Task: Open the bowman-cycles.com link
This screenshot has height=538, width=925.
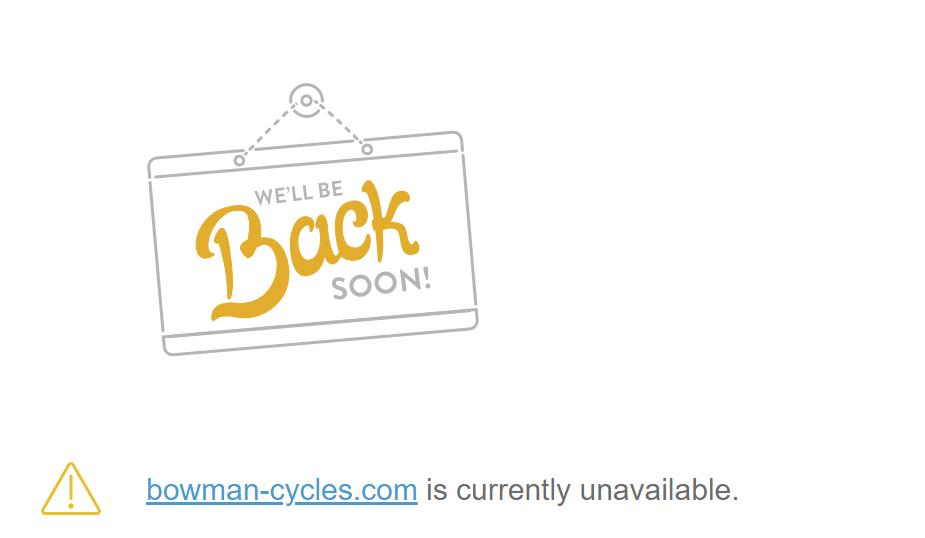Action: [281, 490]
